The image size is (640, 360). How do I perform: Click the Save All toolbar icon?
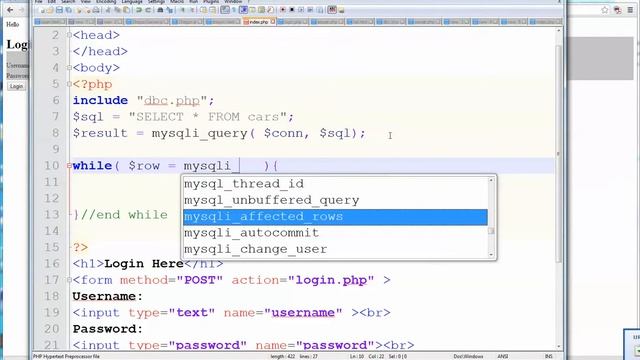[69, 10]
